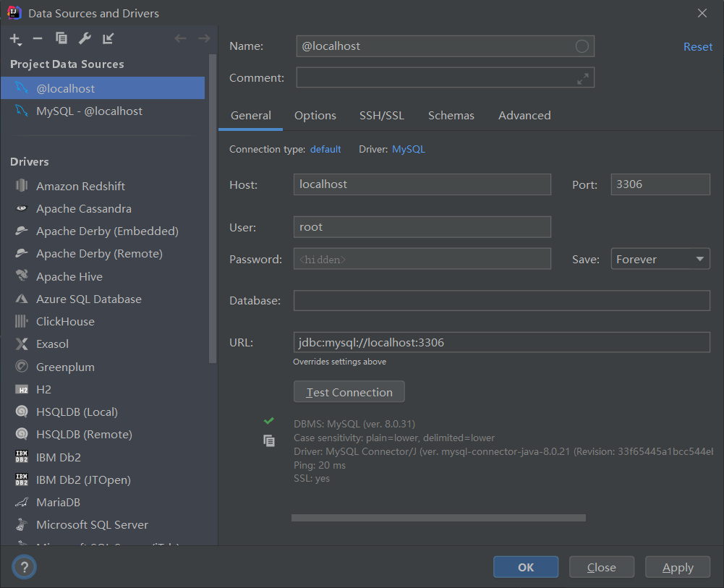Focus the User input field
The width and height of the screenshot is (724, 588).
point(422,227)
